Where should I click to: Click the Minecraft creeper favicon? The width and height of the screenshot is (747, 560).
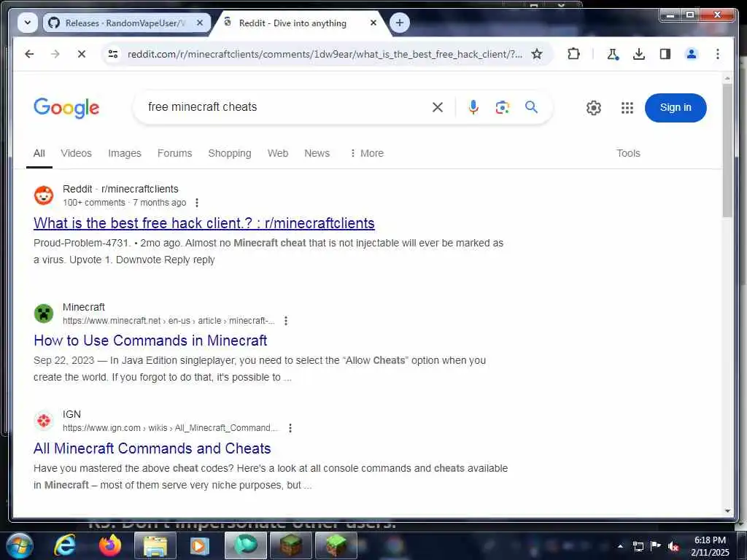click(x=44, y=314)
